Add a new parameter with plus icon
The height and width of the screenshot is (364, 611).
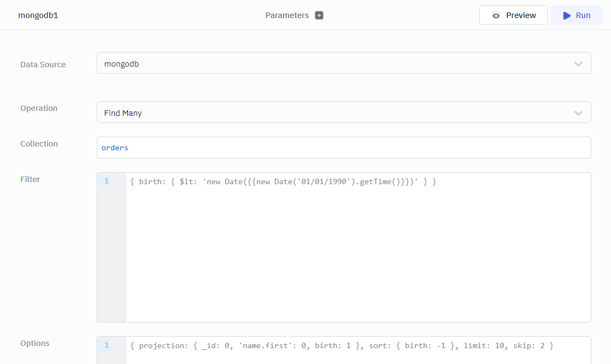pos(319,15)
